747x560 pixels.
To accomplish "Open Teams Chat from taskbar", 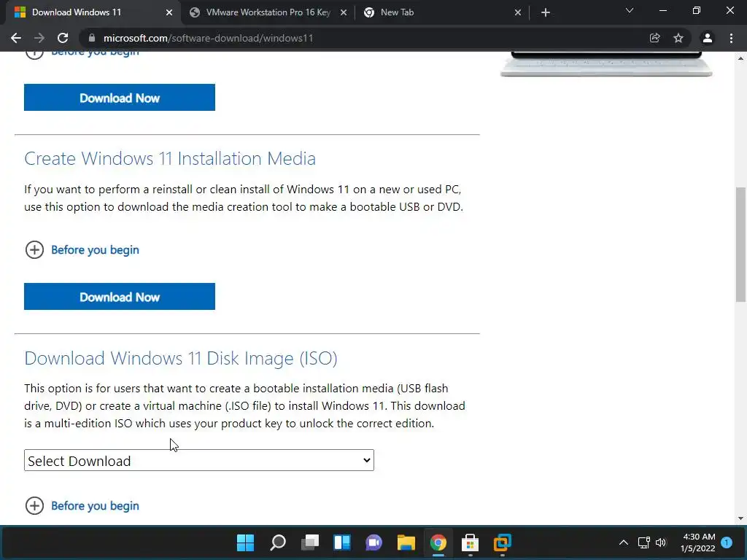I will 374,542.
